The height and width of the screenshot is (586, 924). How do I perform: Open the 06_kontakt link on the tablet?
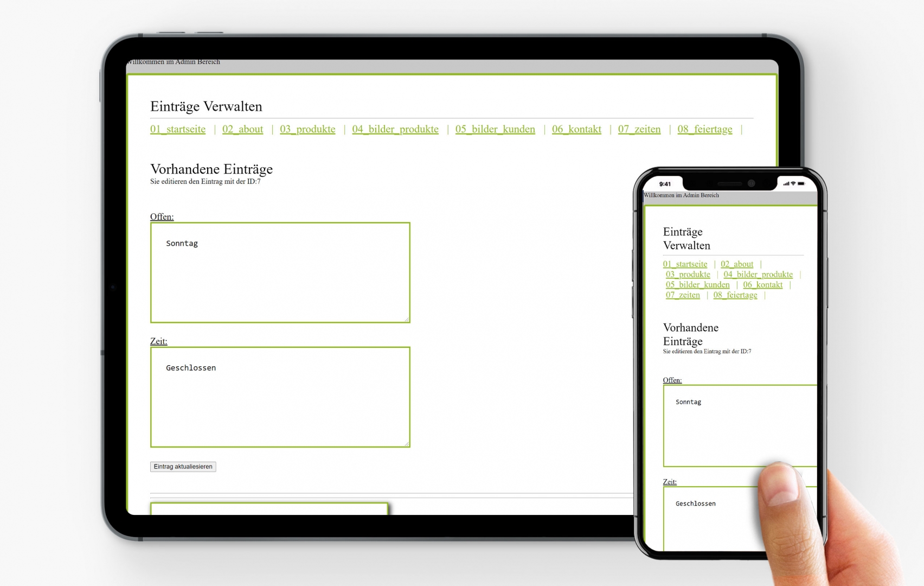pos(576,129)
